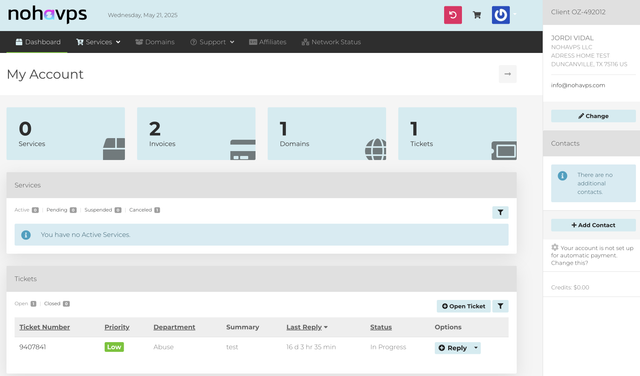The image size is (640, 376).
Task: Filter tickets using the funnel icon
Action: coord(500,306)
